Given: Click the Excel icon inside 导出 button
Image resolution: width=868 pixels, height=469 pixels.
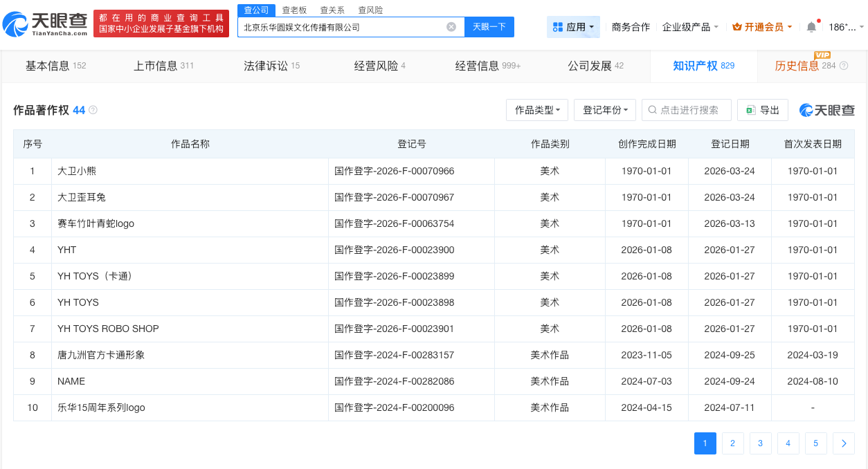Looking at the screenshot, I should click(752, 109).
